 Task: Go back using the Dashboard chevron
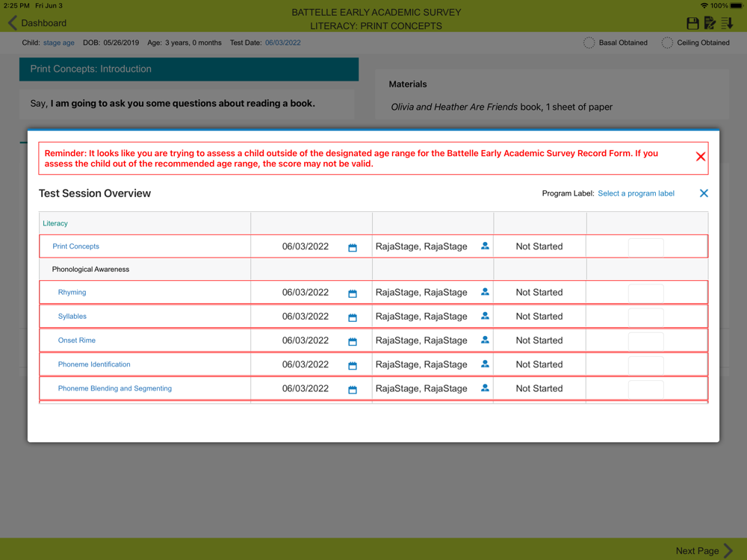13,23
